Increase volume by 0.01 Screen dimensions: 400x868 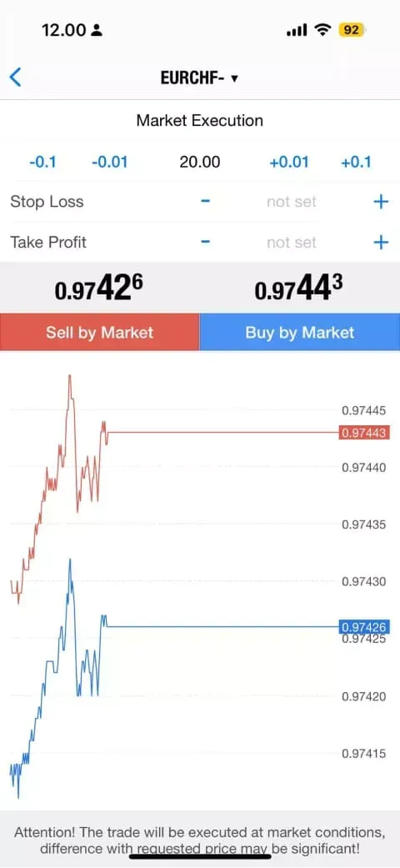tap(289, 163)
